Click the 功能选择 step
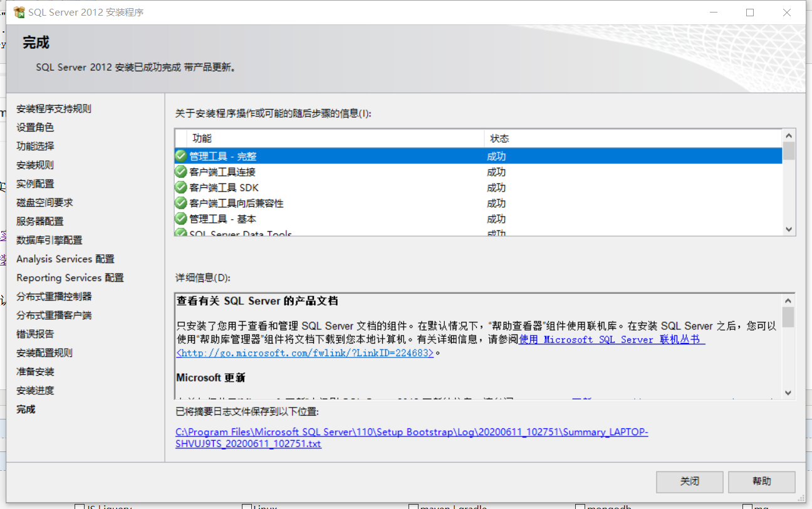Viewport: 812px width, 509px height. [x=35, y=146]
